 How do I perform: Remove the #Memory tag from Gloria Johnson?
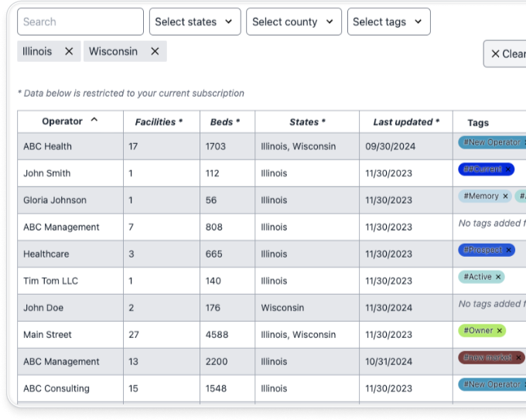pyautogui.click(x=505, y=196)
